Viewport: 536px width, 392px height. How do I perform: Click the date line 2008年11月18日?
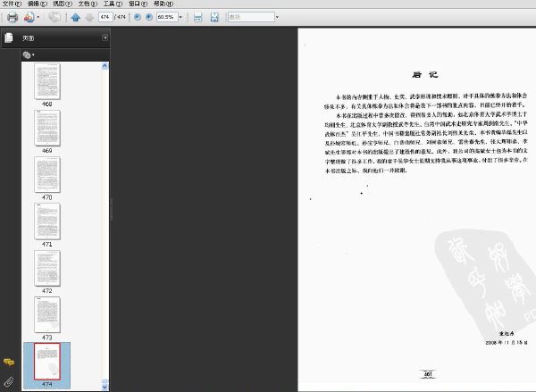pyautogui.click(x=507, y=343)
